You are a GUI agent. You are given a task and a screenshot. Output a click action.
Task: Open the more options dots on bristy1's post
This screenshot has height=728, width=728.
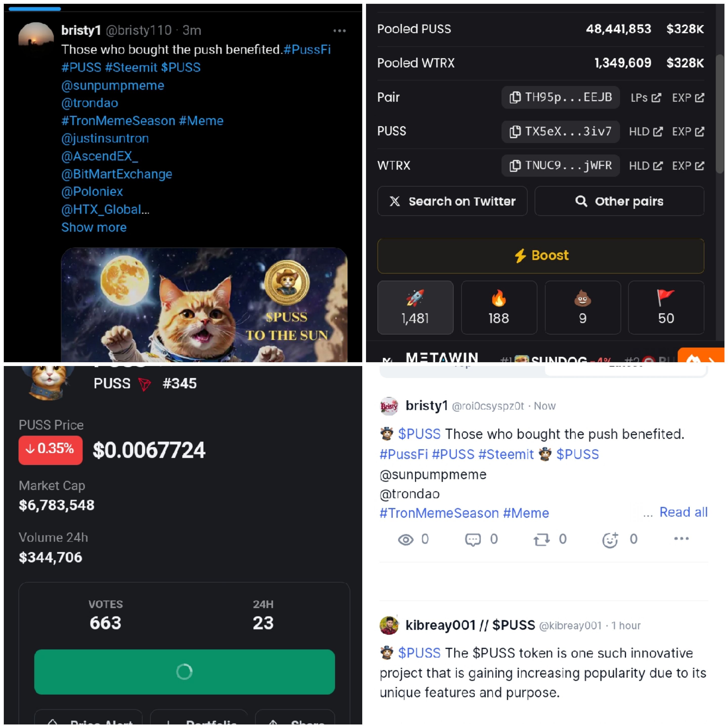tap(681, 538)
